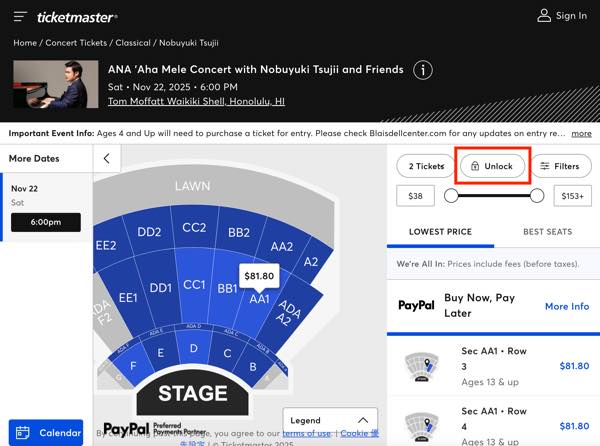Click the Ticketmaster logo
Screen dimensions: 600x446
click(77, 17)
